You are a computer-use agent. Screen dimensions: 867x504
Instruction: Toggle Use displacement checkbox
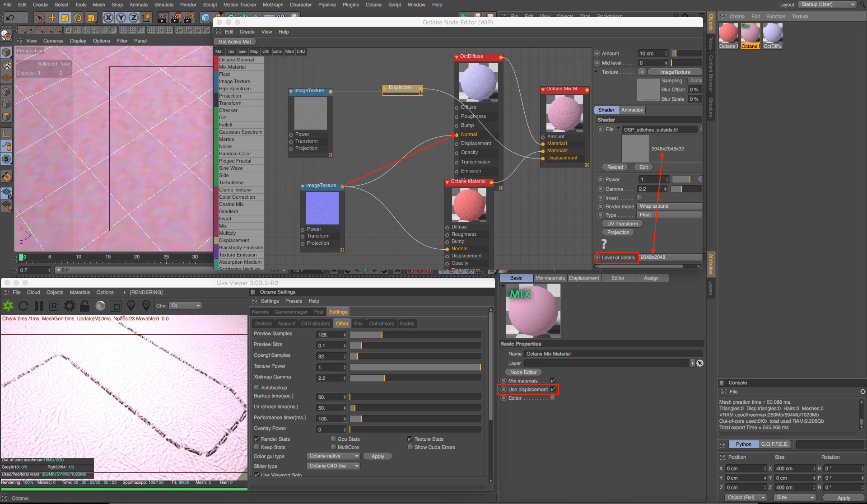pos(553,389)
